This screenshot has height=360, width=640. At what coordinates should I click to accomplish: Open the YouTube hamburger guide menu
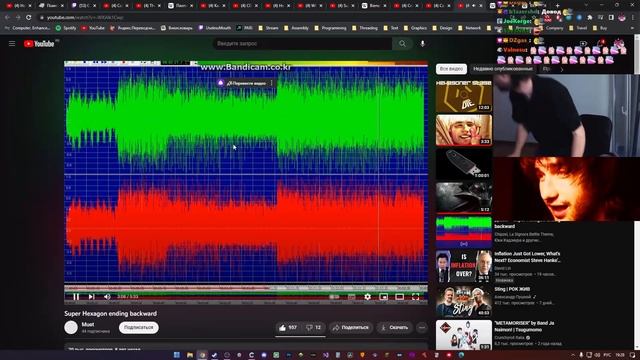pos(12,44)
